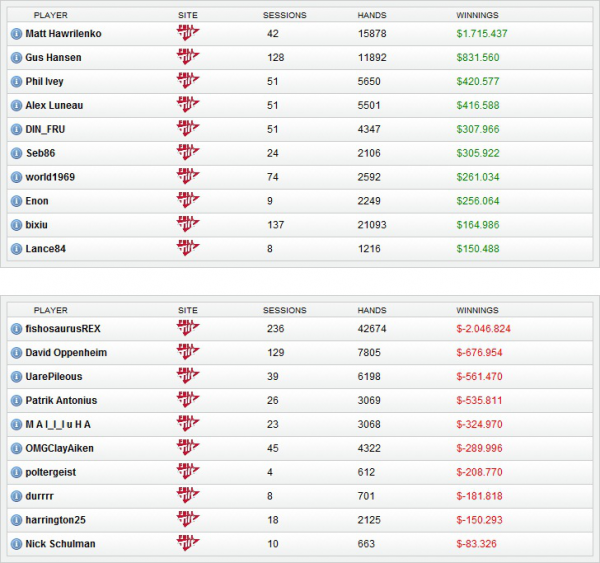Open the info icon for Phil Ivey
The width and height of the screenshot is (600, 563).
point(16,81)
